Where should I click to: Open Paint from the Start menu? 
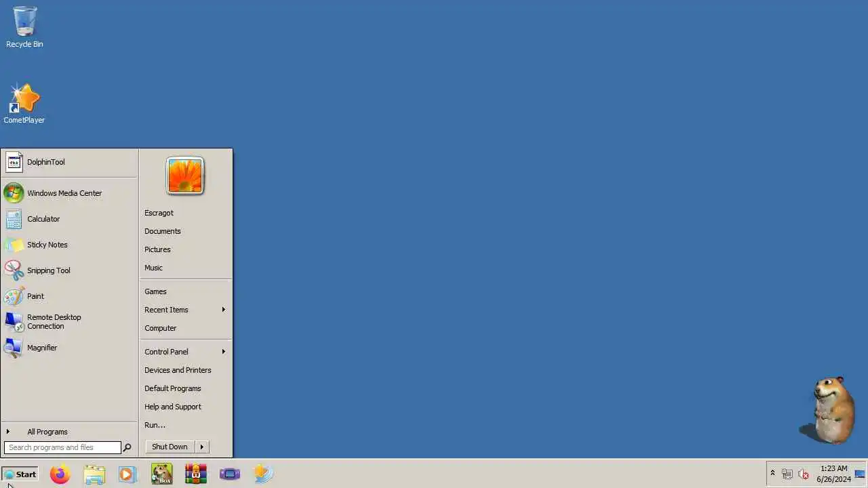[69, 296]
